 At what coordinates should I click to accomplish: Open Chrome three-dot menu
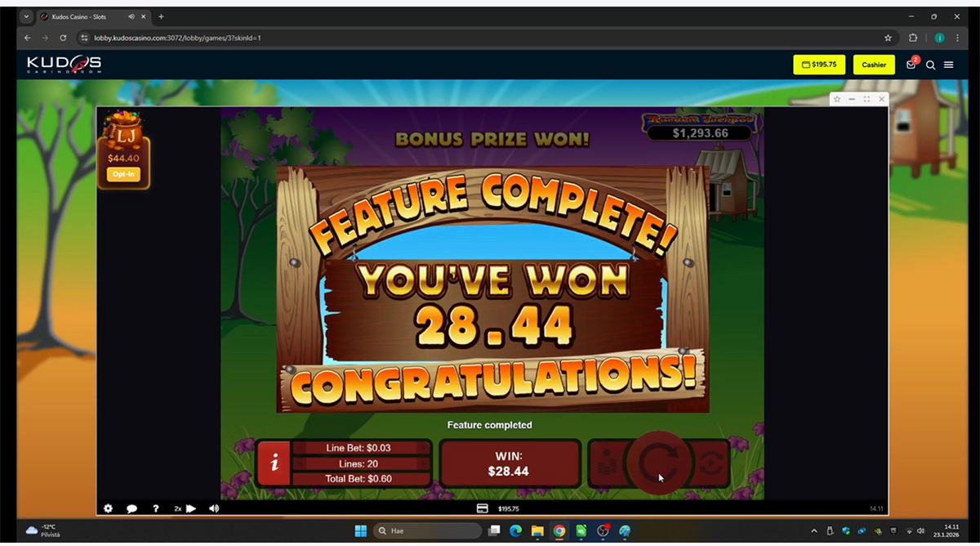[x=957, y=38]
